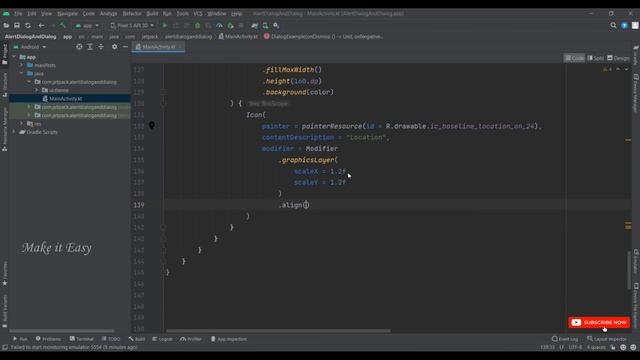640x360 pixels.
Task: Click the fold marker on line 130
Action: (x=163, y=103)
